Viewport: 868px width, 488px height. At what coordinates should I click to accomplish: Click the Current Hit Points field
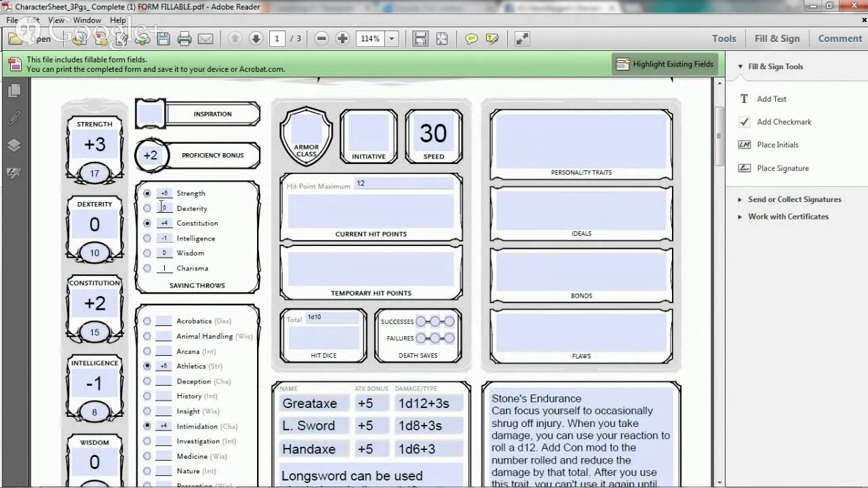(371, 211)
